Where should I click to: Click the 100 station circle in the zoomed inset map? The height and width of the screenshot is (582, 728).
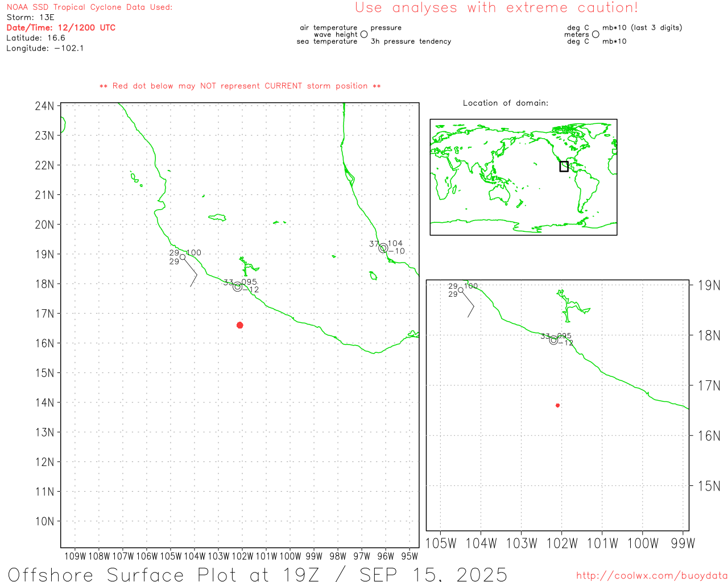tap(461, 290)
